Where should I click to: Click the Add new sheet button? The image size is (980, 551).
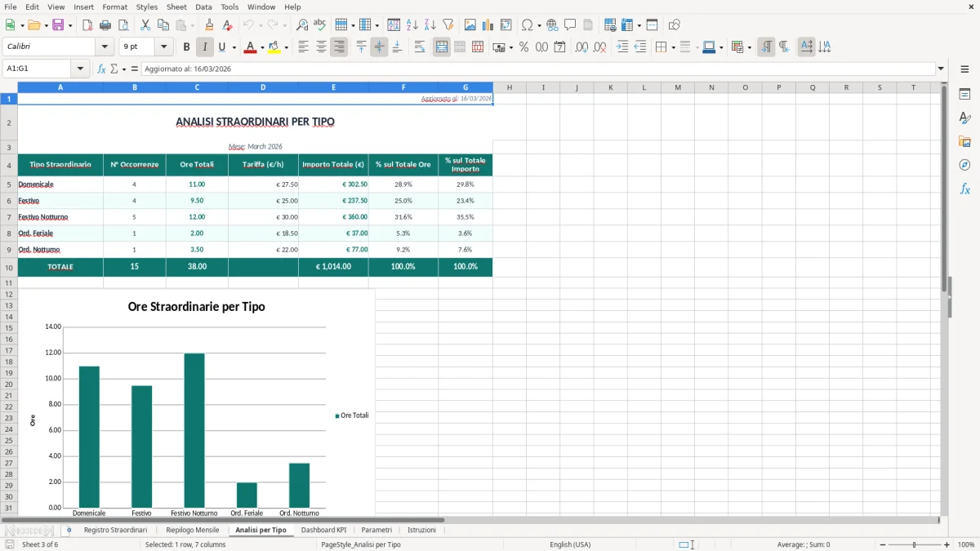pyautogui.click(x=69, y=530)
